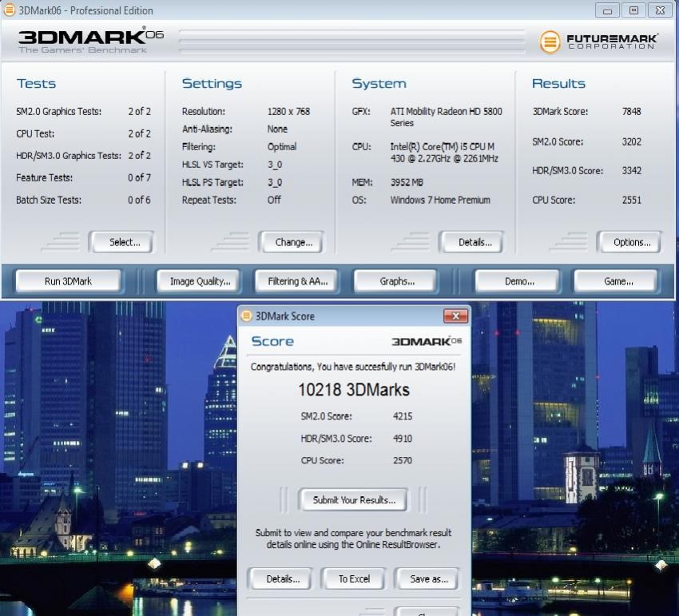Screen dimensions: 679x616
Task: Click SM2.0 Score value 4215 in dialog
Action: [403, 416]
